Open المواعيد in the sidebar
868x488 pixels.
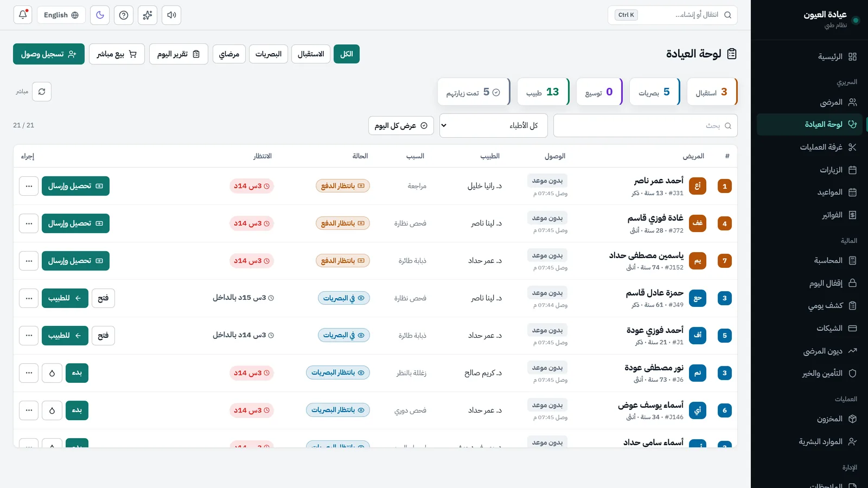tap(809, 192)
